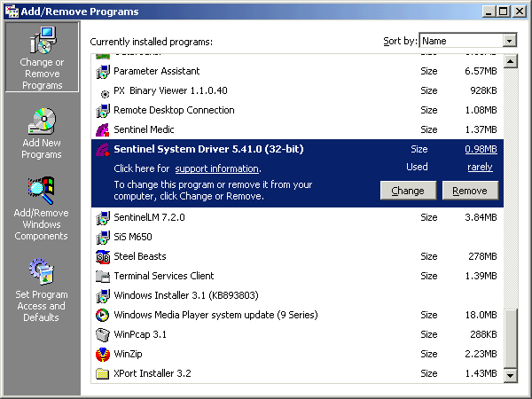532x399 pixels.
Task: Select Windows Installer 3.1 (KB893803)
Action: point(297,295)
